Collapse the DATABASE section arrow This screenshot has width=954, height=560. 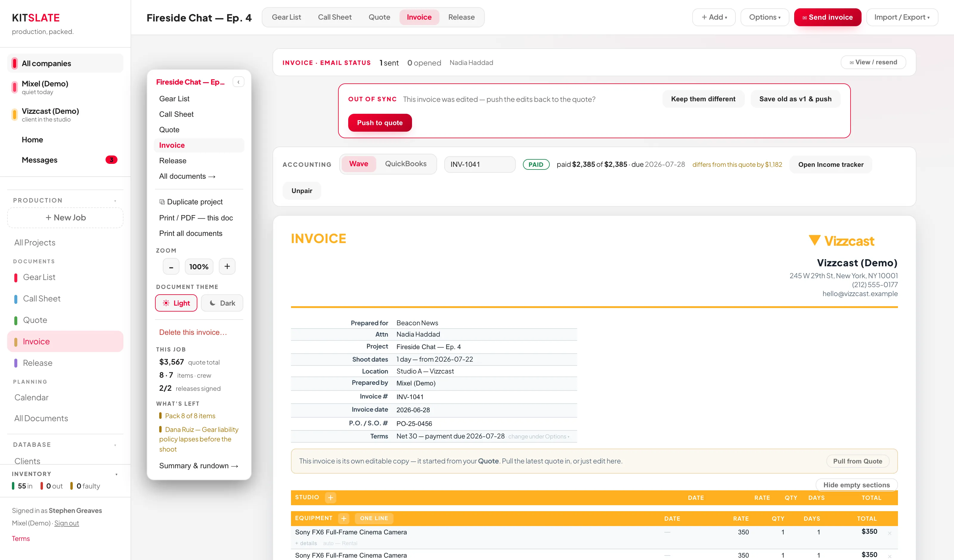(x=115, y=445)
